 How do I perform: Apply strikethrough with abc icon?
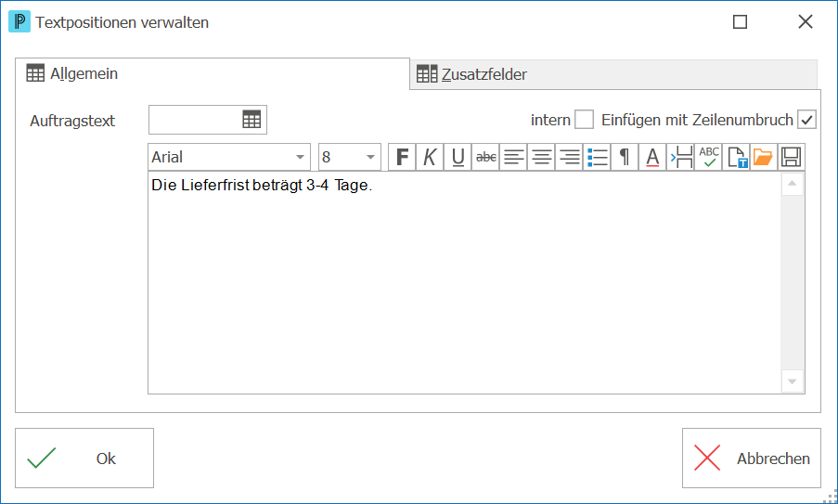pyautogui.click(x=485, y=157)
